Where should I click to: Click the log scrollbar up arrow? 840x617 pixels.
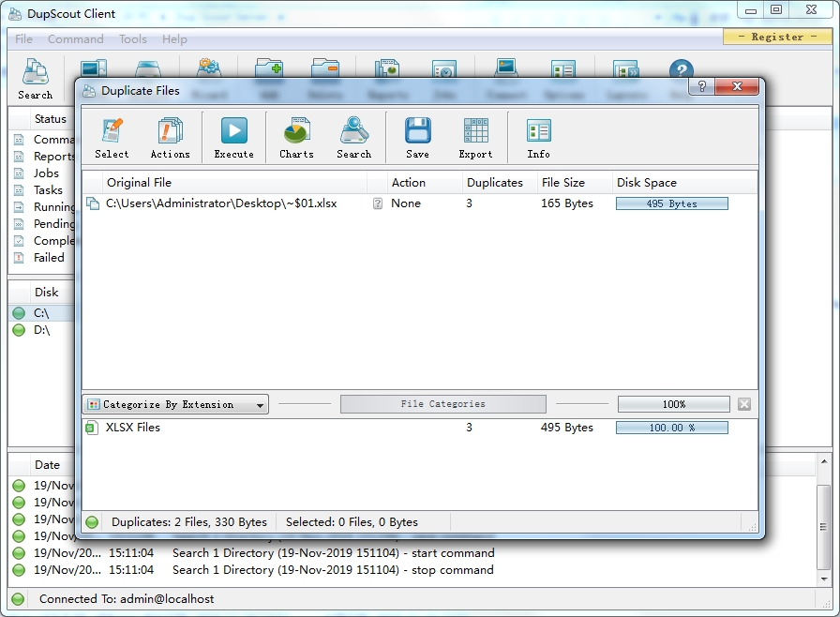[823, 460]
